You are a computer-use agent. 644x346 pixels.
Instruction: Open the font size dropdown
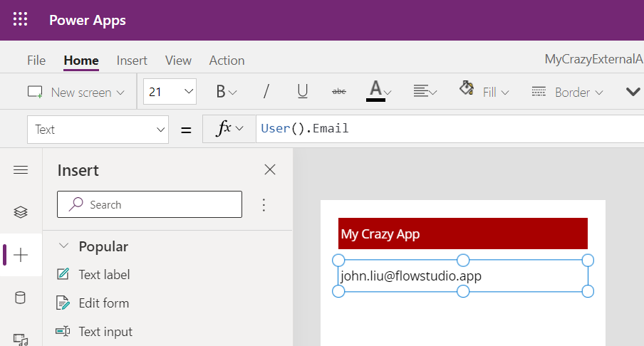point(170,92)
